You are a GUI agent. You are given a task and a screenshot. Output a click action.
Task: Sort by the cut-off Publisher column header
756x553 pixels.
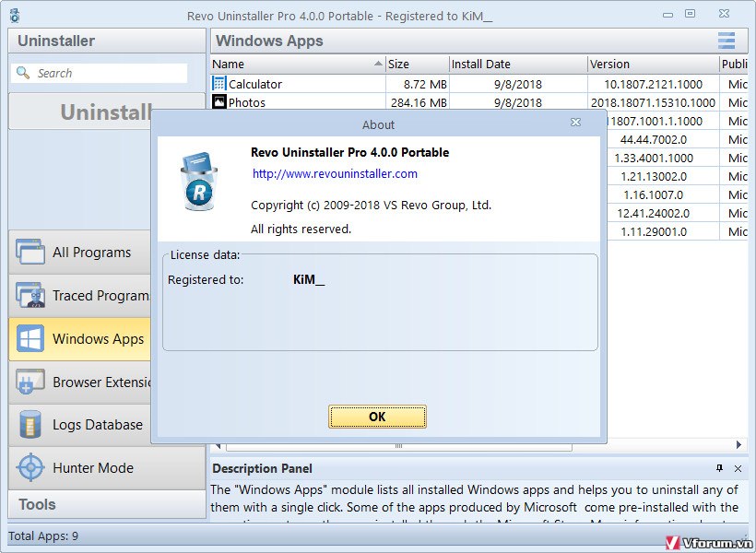click(x=734, y=64)
